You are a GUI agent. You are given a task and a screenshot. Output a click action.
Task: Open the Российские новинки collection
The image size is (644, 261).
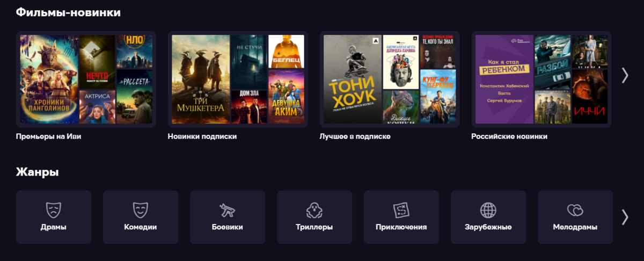point(509,136)
